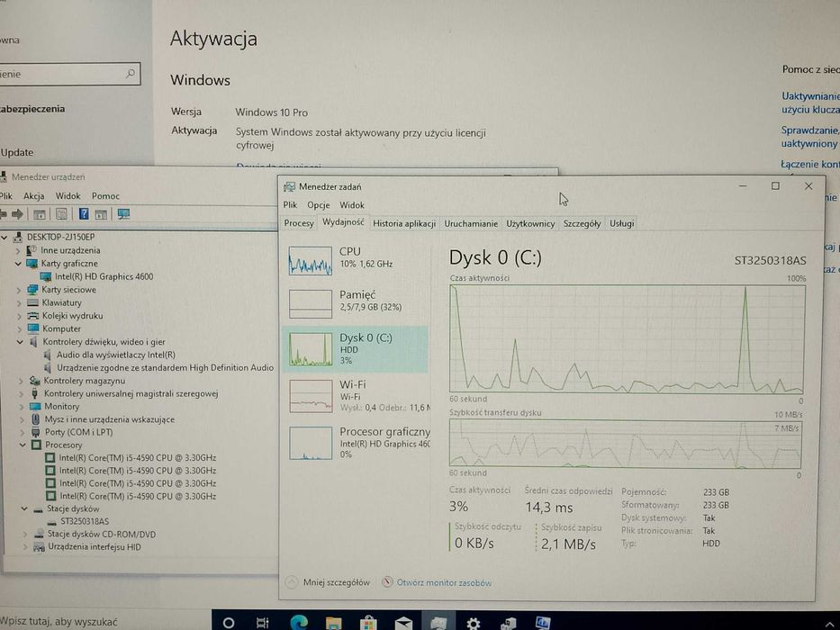The image size is (840, 630).
Task: Expand Klawiatury node
Action: pyautogui.click(x=19, y=302)
